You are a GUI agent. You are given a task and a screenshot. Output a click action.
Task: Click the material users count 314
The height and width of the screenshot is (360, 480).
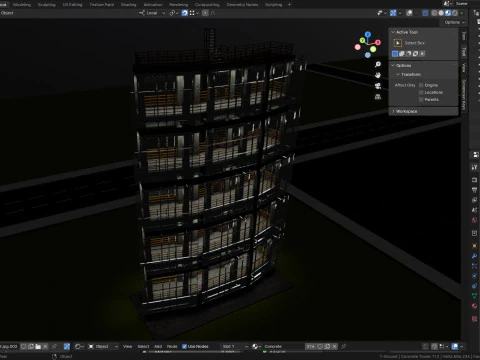(x=310, y=347)
